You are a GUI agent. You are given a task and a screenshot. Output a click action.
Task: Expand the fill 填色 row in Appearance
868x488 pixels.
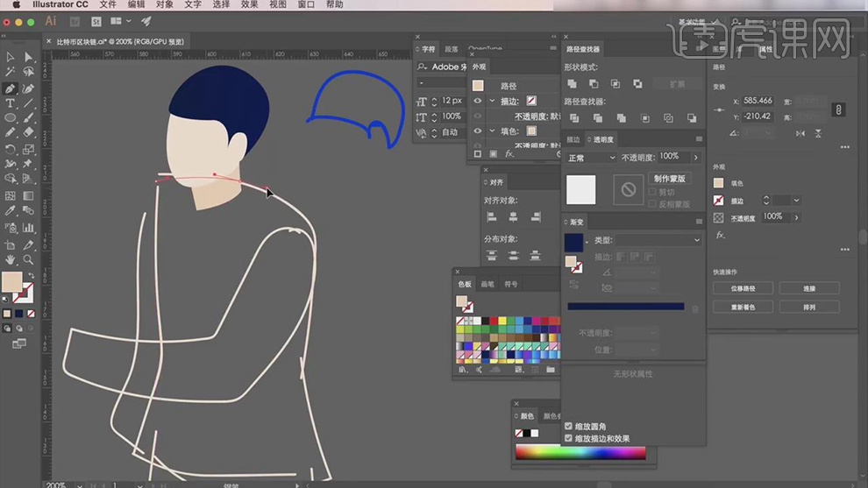[x=492, y=131]
